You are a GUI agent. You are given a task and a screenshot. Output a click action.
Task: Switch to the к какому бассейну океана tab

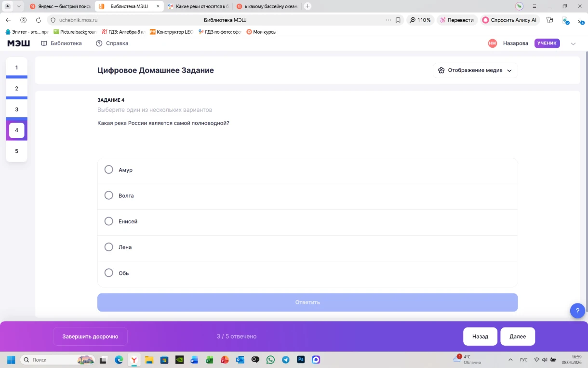coord(267,6)
